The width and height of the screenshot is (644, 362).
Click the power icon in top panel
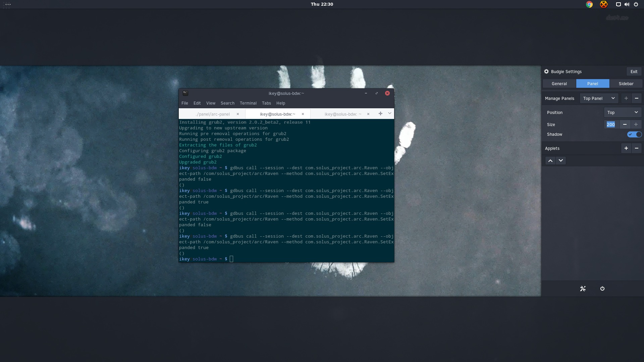coord(636,4)
